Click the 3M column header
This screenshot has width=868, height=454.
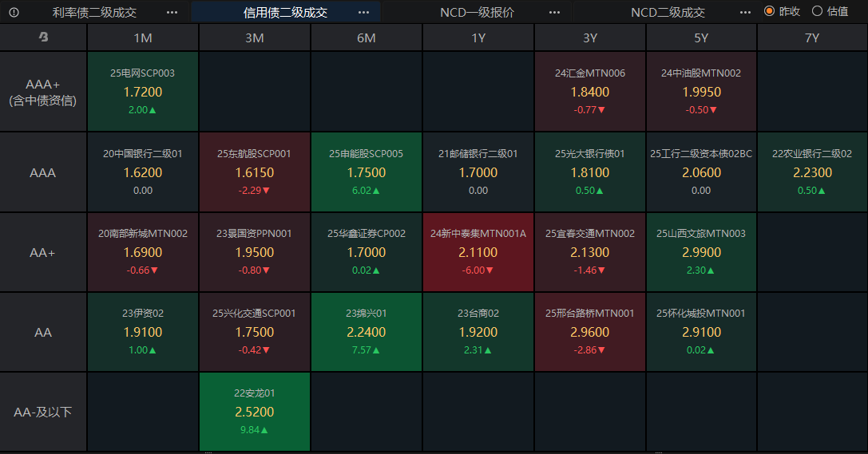[x=255, y=38]
